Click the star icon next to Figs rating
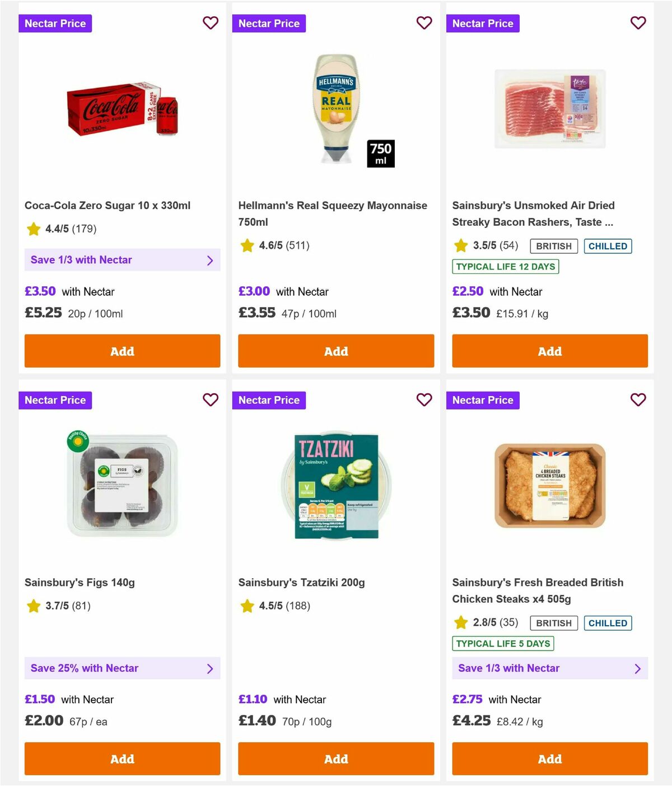The width and height of the screenshot is (672, 786). [x=33, y=606]
